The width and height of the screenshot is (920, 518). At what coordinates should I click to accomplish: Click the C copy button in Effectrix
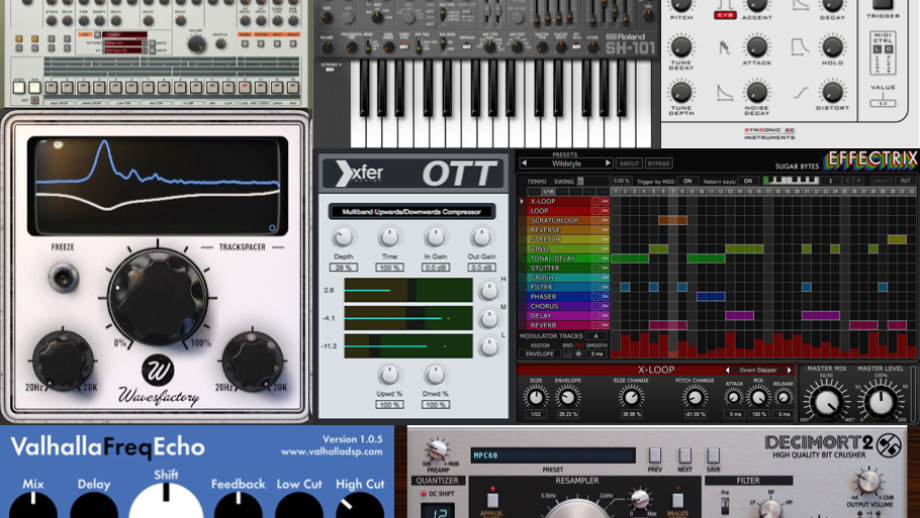[x=847, y=181]
